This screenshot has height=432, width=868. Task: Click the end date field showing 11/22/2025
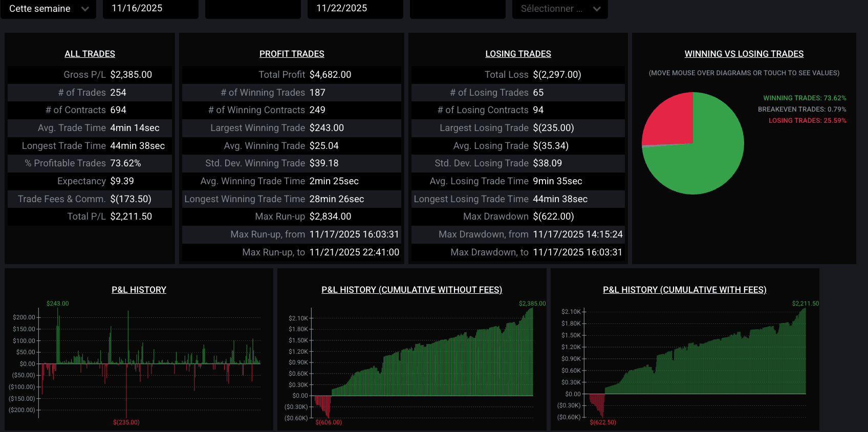[x=355, y=9]
